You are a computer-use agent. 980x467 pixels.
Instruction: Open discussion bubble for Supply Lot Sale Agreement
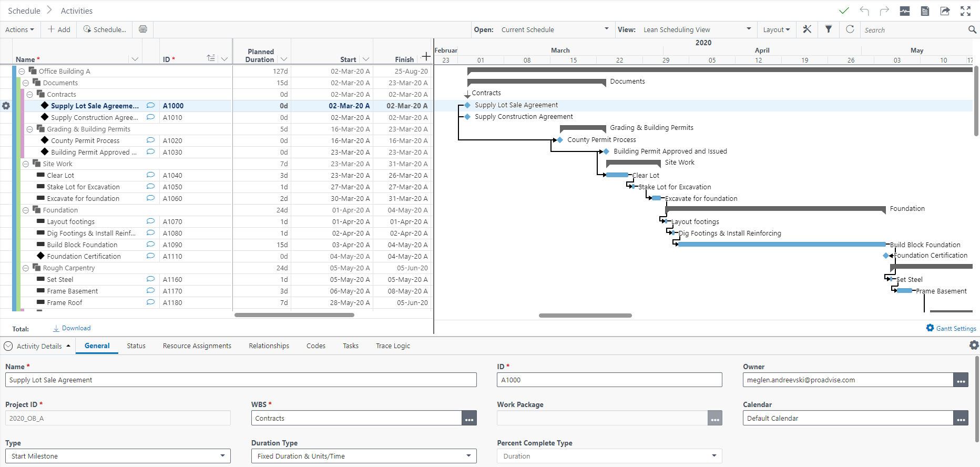click(x=150, y=106)
